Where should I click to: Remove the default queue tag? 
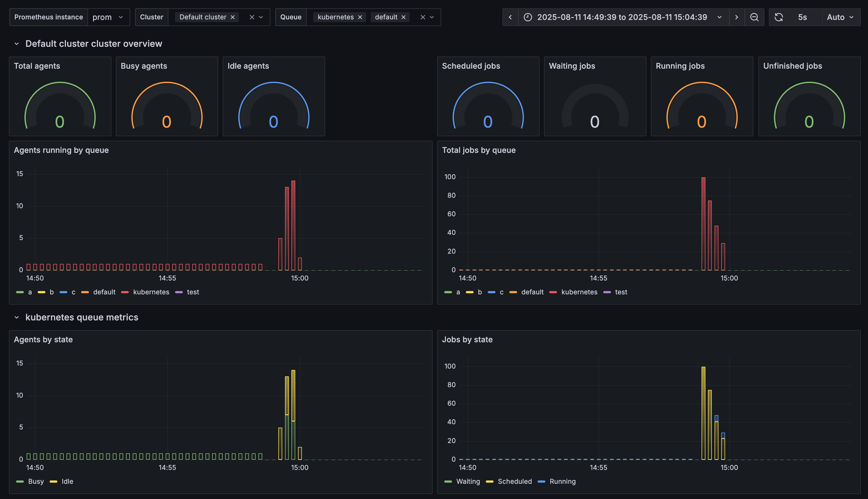pos(403,17)
